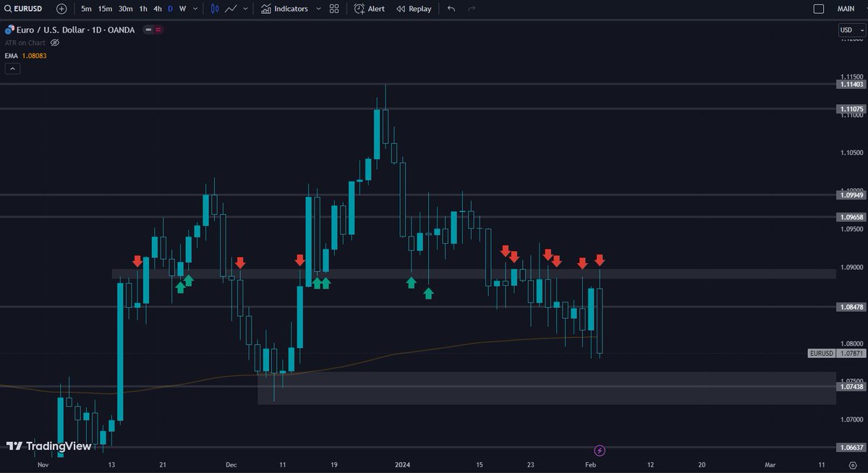
Task: Select the 1.09658 horizontal line label
Action: pos(851,217)
